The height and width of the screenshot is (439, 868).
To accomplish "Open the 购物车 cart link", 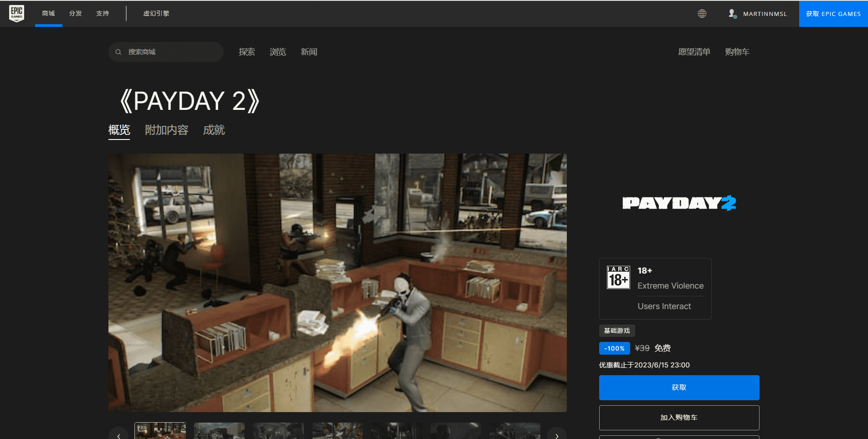I will pyautogui.click(x=737, y=52).
